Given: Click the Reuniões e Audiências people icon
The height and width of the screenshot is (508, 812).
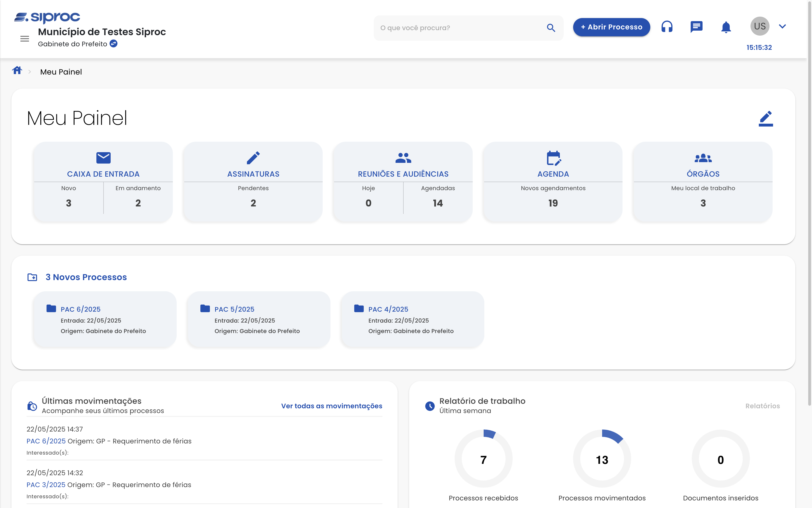Looking at the screenshot, I should [403, 158].
